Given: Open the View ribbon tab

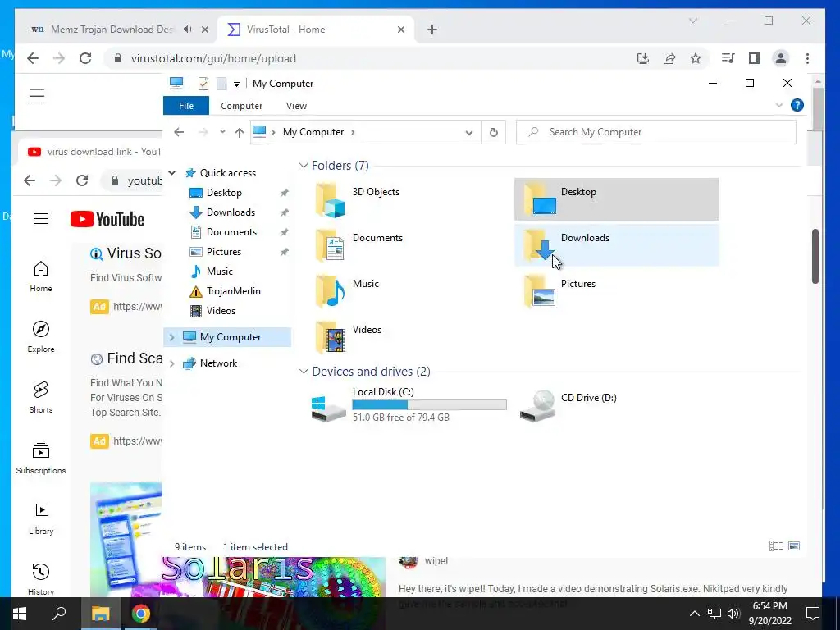Looking at the screenshot, I should pos(296,106).
